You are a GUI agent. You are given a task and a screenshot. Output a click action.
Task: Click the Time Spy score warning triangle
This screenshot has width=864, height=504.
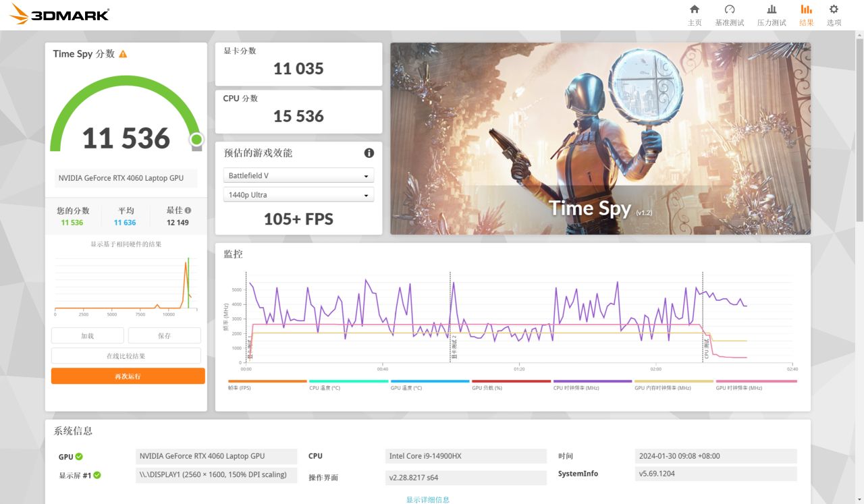[123, 54]
